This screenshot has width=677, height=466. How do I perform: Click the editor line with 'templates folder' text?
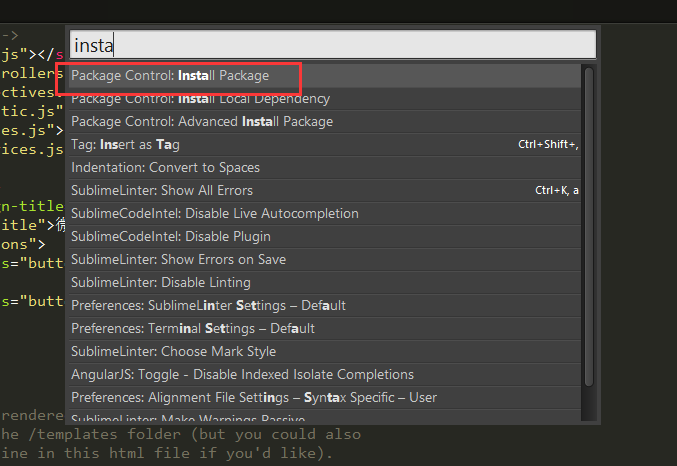click(181, 434)
